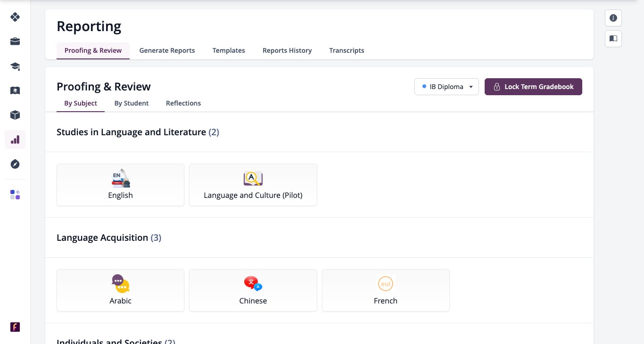Open the English subject card
This screenshot has height=344, width=644.
click(x=120, y=185)
